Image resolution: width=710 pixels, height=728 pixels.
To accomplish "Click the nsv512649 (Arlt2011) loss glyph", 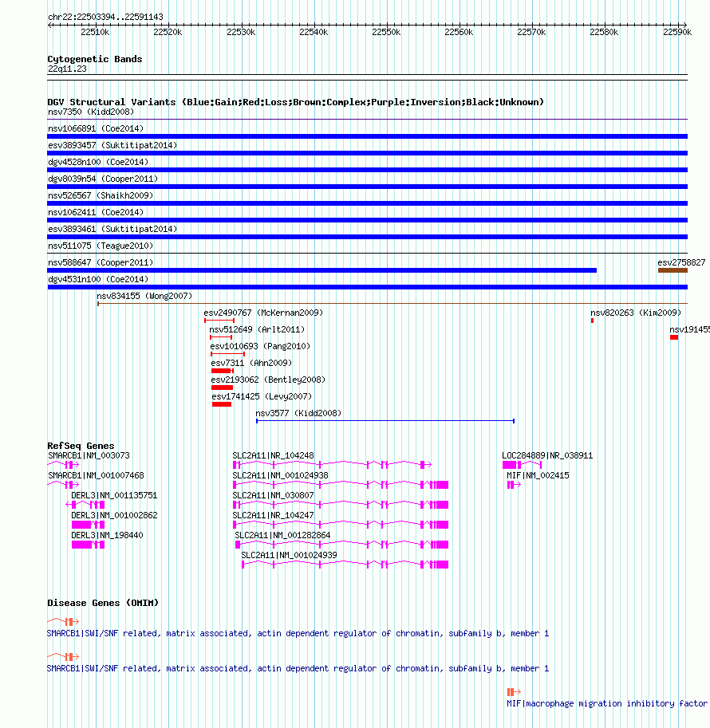I will tap(221, 337).
